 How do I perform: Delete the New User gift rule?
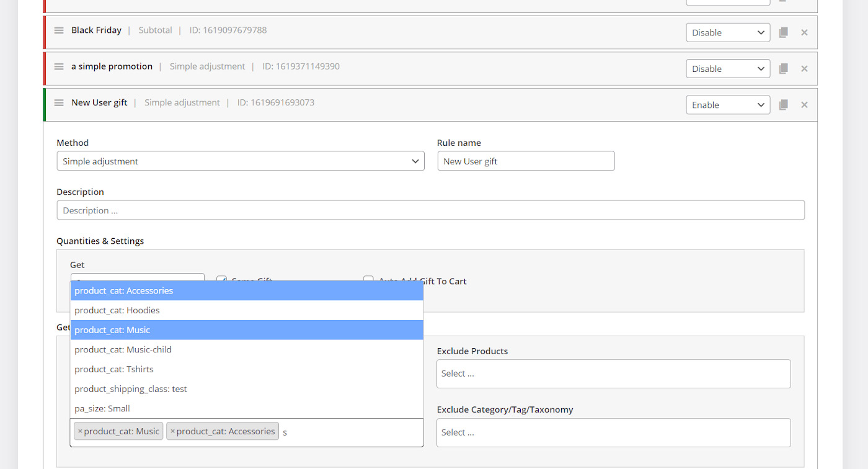click(x=804, y=105)
